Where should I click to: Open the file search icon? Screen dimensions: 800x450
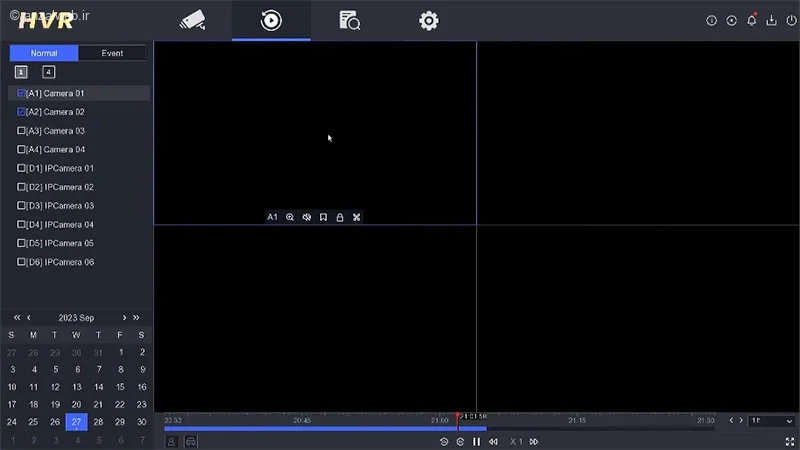(x=349, y=20)
